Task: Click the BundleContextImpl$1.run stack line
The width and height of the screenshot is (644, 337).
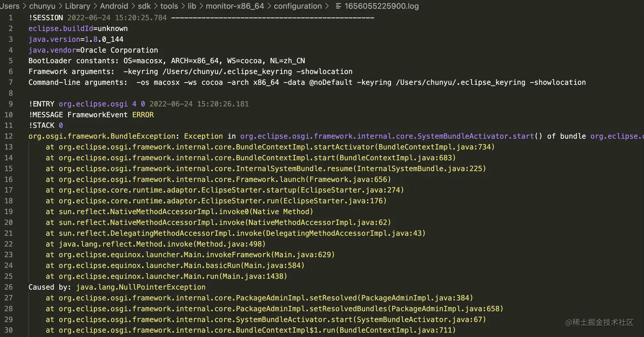Action: coord(251,330)
